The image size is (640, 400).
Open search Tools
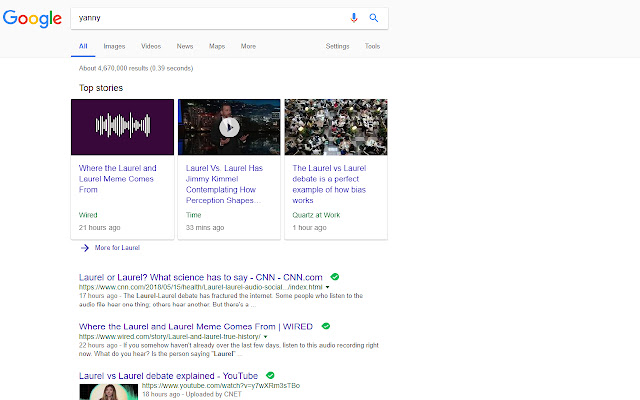click(x=372, y=46)
